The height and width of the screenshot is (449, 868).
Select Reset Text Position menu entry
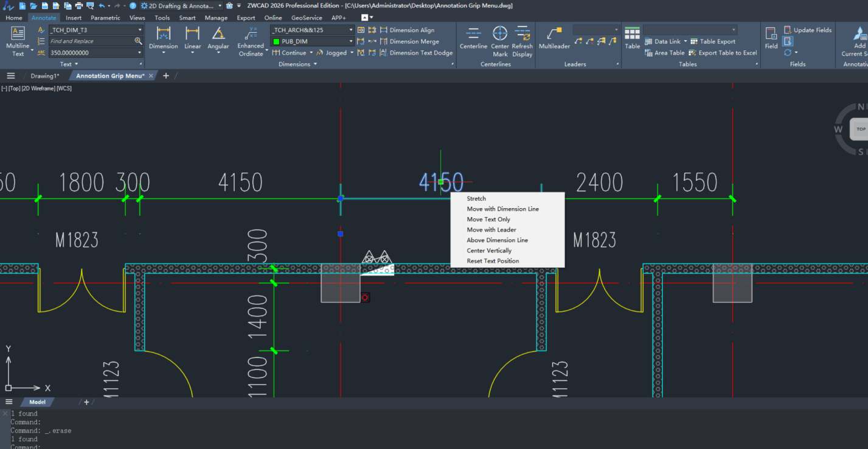click(493, 261)
